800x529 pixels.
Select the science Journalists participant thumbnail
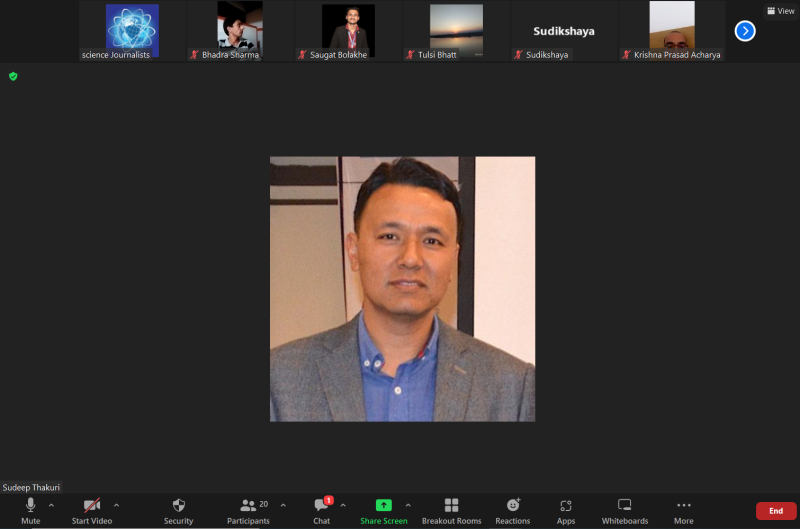[132, 31]
